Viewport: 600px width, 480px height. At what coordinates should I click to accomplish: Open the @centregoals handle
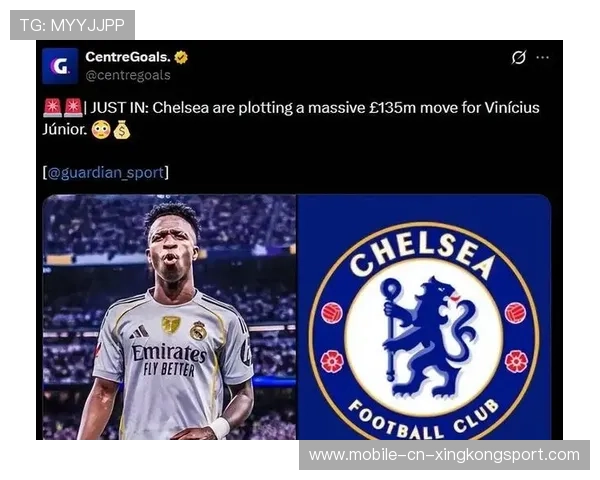(128, 75)
